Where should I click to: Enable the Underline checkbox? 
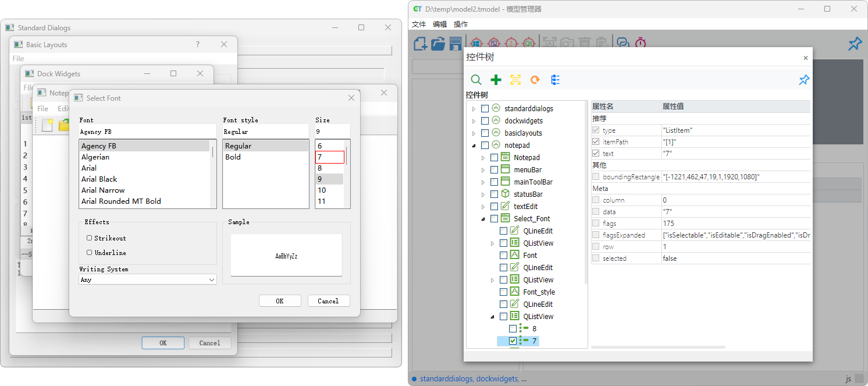point(89,253)
